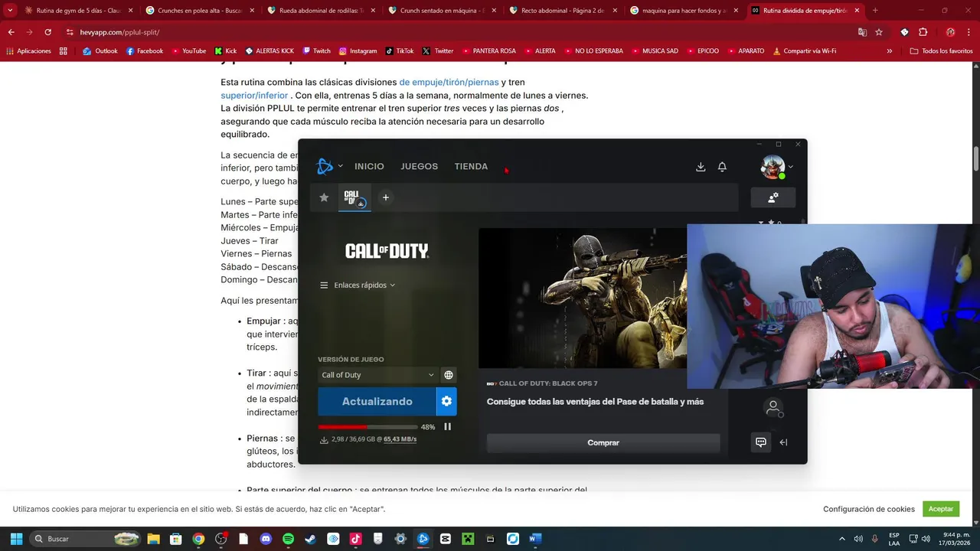Open the Battle.net downloads icon
This screenshot has height=551, width=980.
click(x=701, y=167)
